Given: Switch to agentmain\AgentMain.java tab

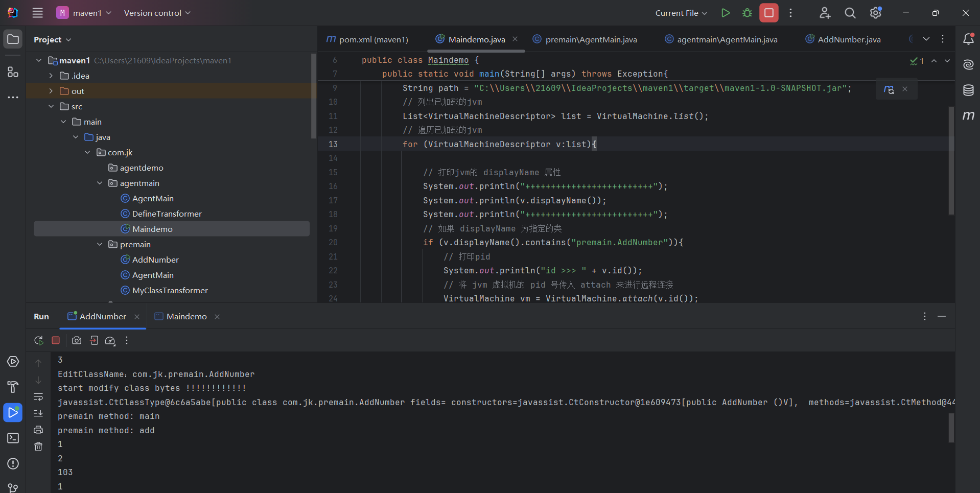Looking at the screenshot, I should (721, 39).
